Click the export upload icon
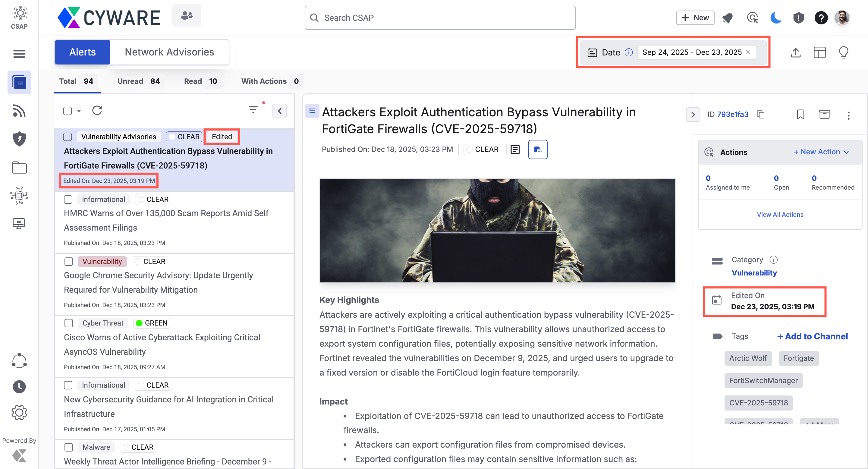 [x=796, y=52]
